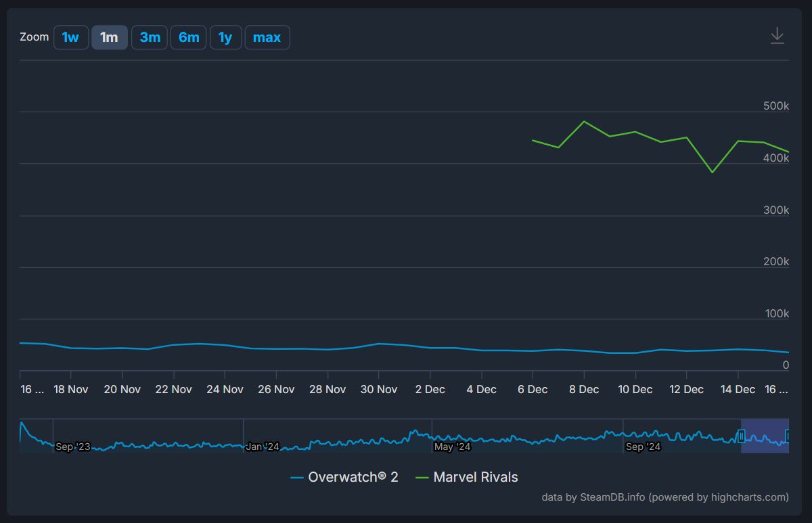
Task: Click the highlighted navigator selection window
Action: [x=765, y=436]
